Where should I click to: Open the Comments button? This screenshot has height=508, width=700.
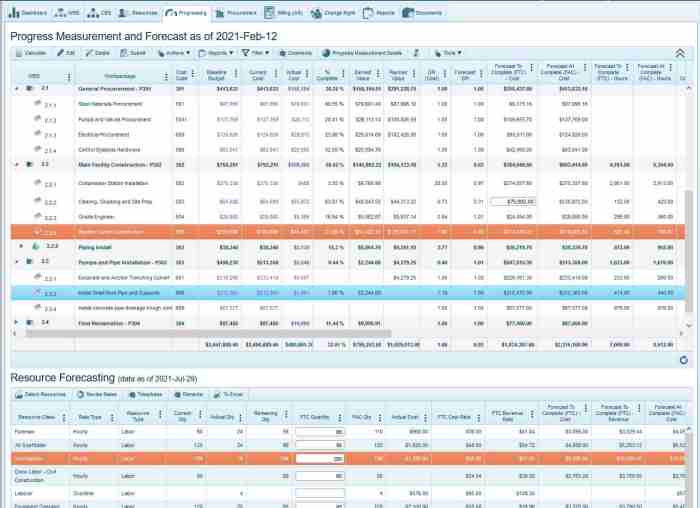click(x=295, y=53)
